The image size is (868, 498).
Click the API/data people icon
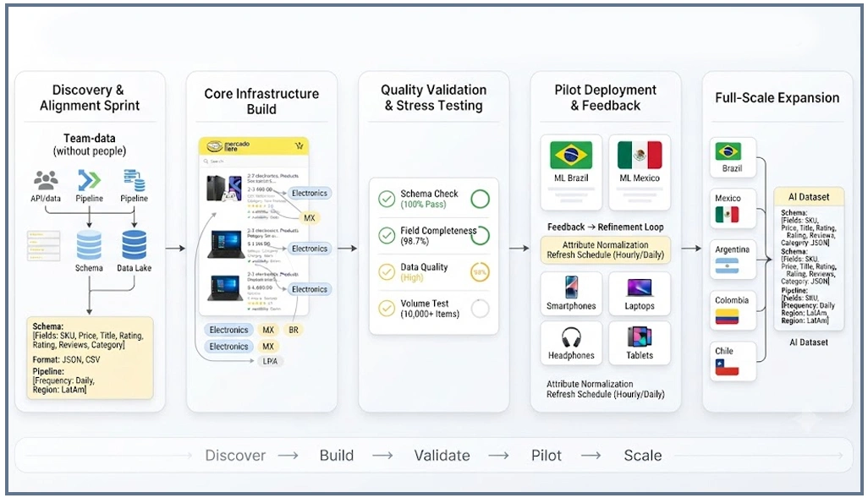click(46, 180)
